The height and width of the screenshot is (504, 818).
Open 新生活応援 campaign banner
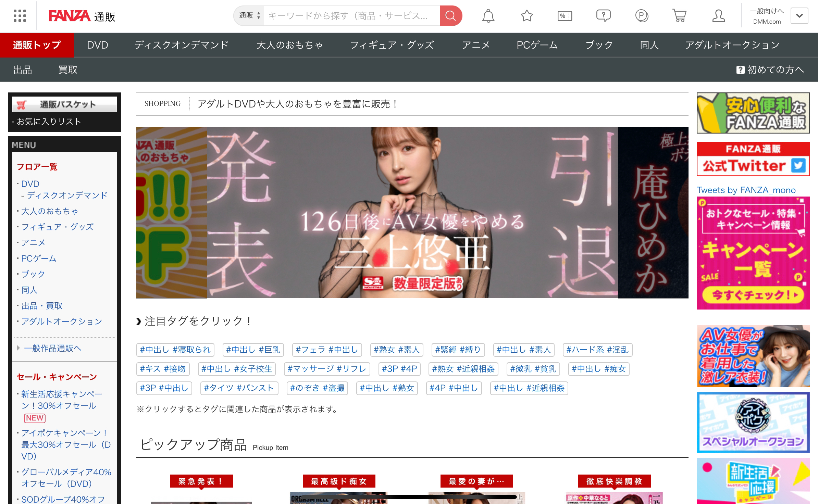[x=753, y=481]
